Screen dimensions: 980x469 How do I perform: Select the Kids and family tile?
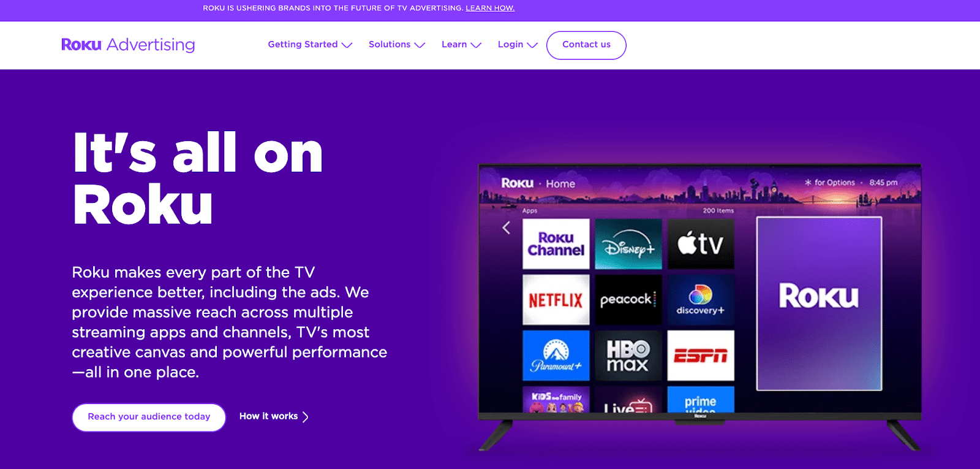556,399
